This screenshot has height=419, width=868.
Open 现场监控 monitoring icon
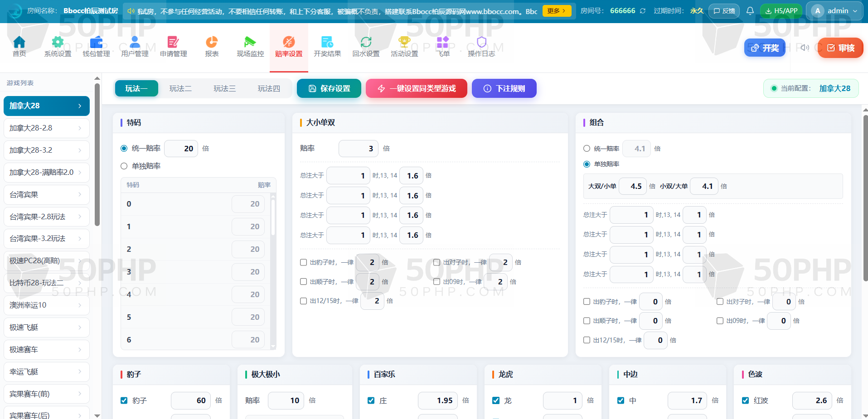click(x=250, y=42)
